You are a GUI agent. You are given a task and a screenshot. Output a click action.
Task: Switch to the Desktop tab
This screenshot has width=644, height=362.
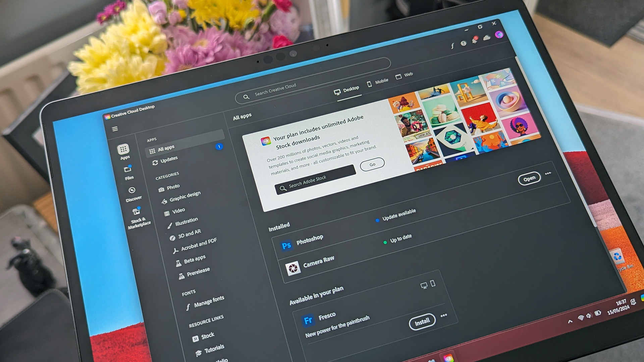(x=346, y=90)
